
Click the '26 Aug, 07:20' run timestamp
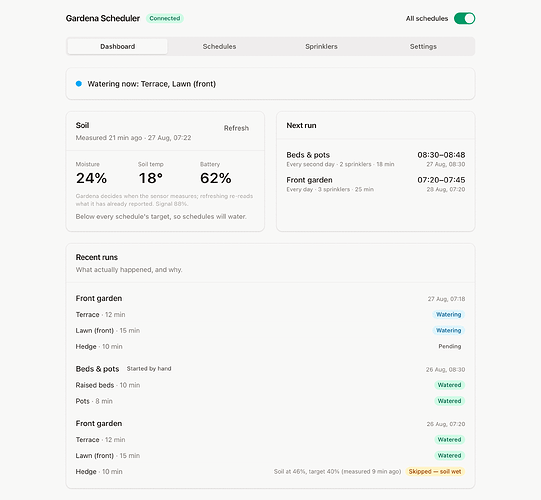(445, 424)
